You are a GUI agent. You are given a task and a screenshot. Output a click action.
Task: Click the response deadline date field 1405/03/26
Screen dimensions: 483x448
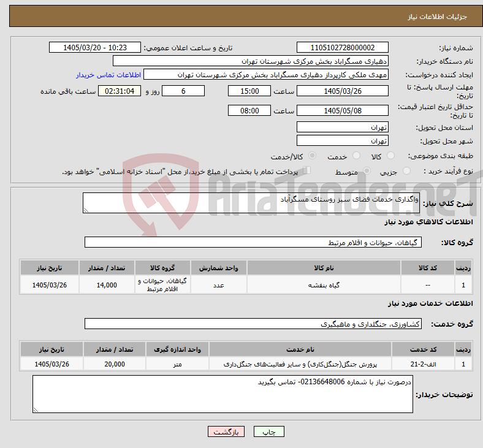click(x=342, y=91)
